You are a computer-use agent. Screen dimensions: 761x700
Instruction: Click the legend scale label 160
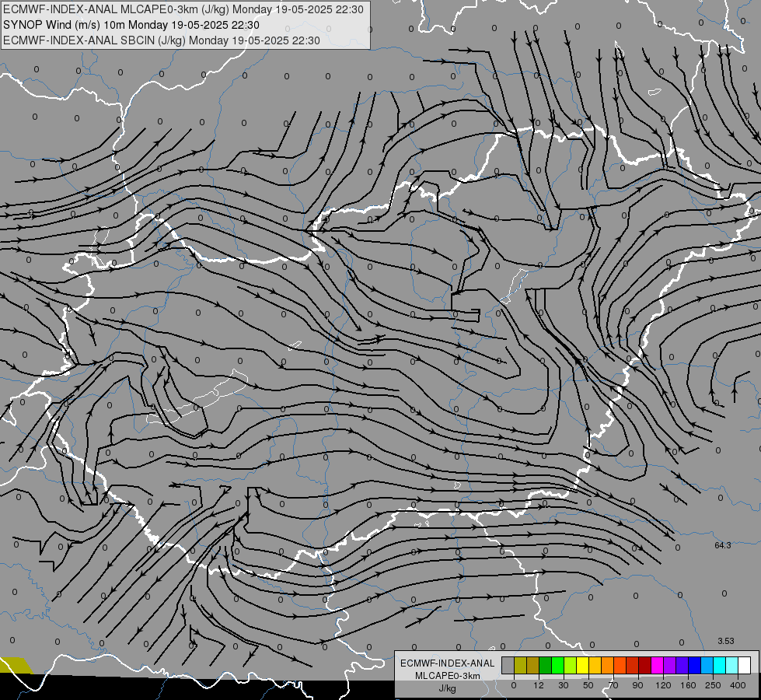pyautogui.click(x=688, y=685)
